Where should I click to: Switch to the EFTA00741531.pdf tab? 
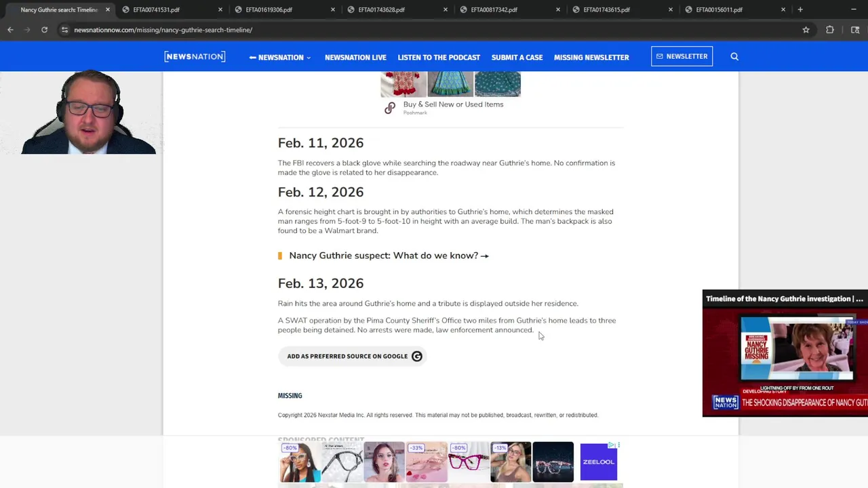[172, 9]
